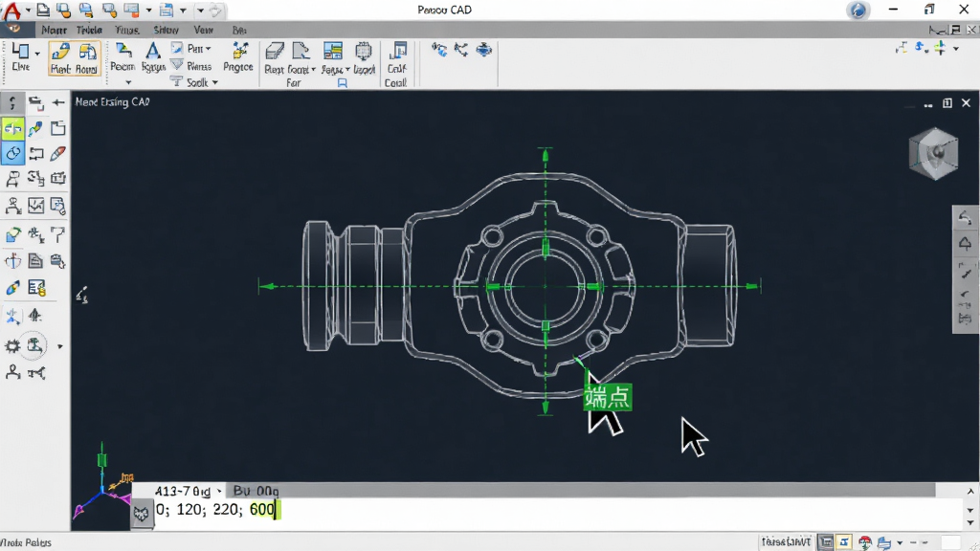Click the face icon beside the command line

pos(142,514)
